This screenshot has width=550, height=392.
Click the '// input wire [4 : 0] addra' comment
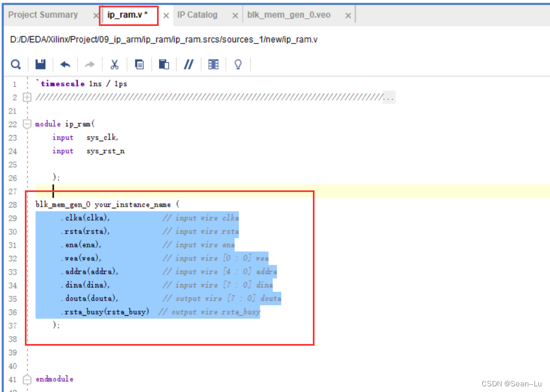pyautogui.click(x=220, y=271)
